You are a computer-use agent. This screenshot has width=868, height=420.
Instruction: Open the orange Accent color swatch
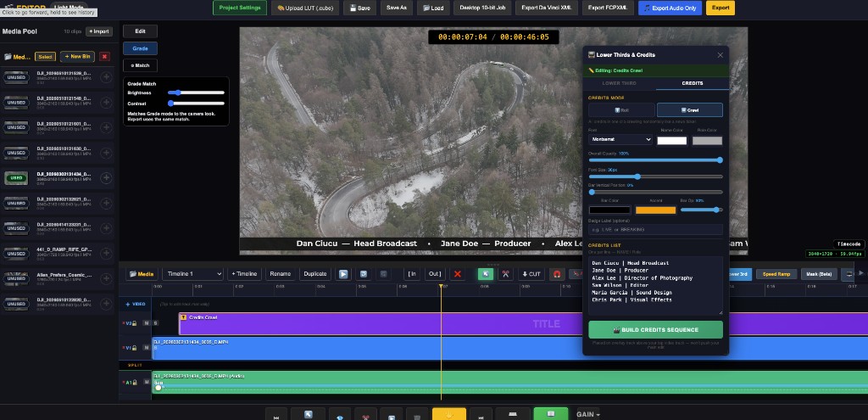[655, 210]
